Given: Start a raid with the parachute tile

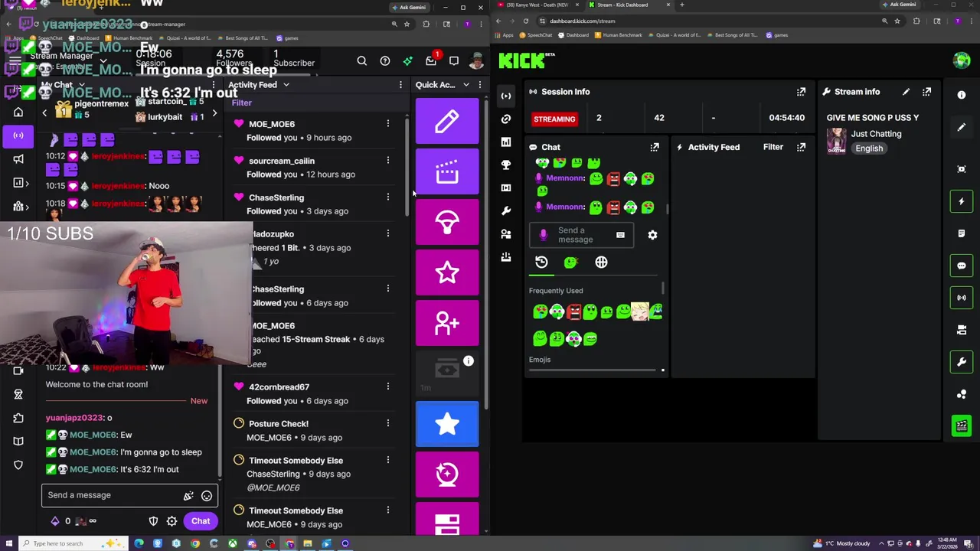Looking at the screenshot, I should coord(447,223).
